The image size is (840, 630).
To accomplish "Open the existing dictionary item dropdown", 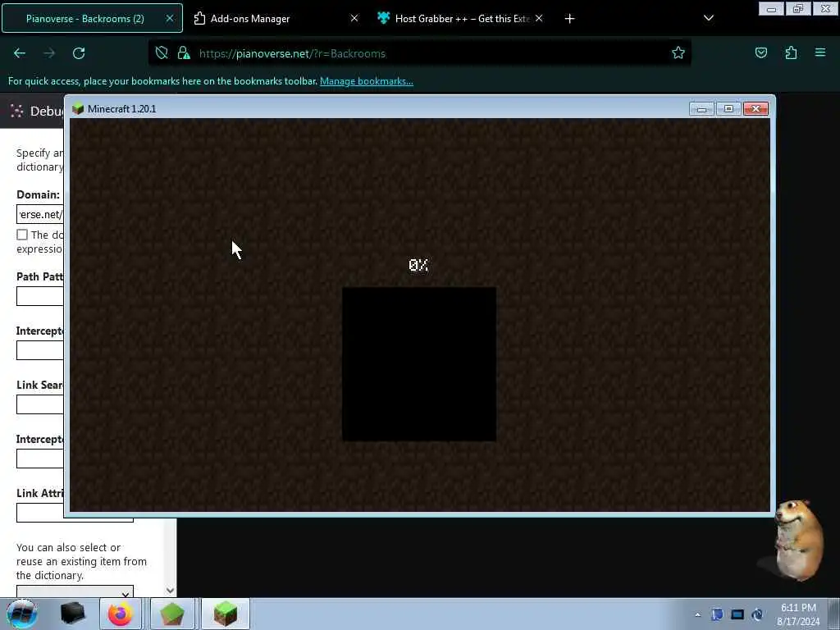I will point(75,592).
